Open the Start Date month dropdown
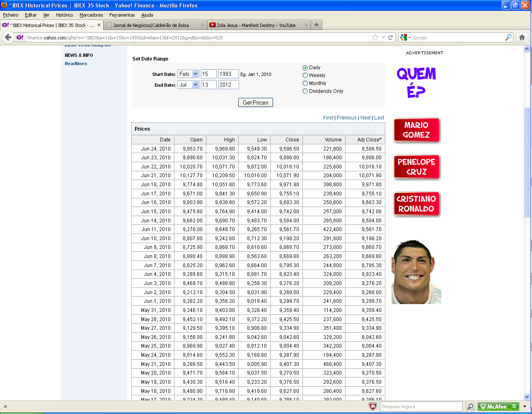The height and width of the screenshot is (414, 532). point(189,74)
